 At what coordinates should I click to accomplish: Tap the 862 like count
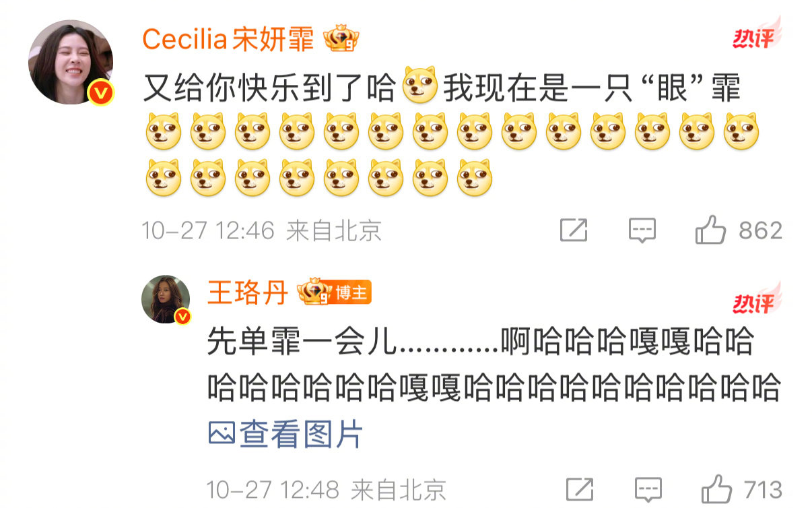[761, 231]
